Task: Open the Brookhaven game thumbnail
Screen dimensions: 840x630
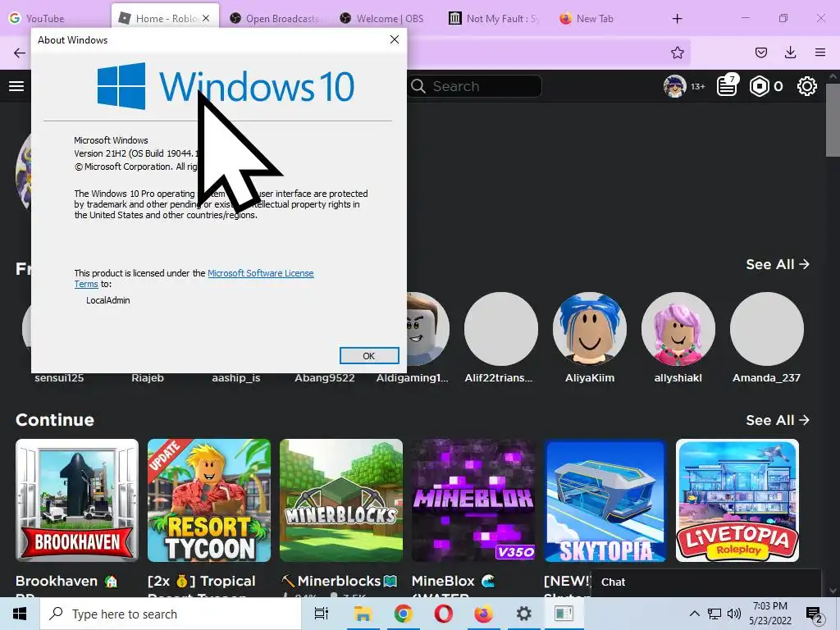Action: 77,500
